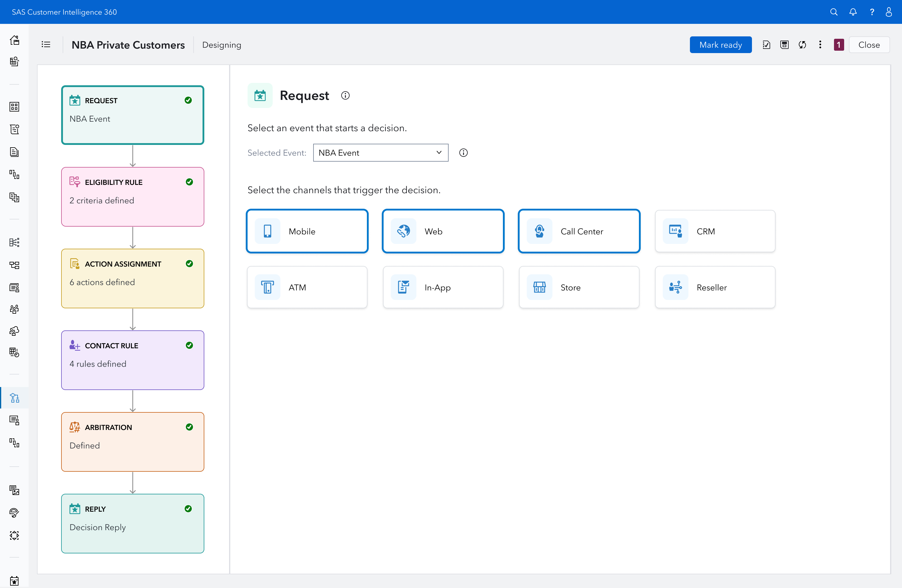Enable the CRM channel tile
Image resolution: width=902 pixels, height=588 pixels.
715,231
